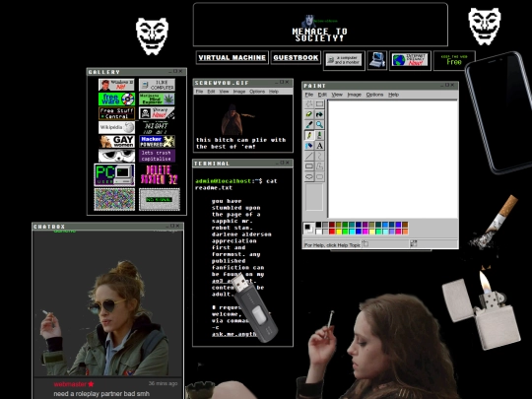Click the 'No Signal' gallery stamp
This screenshot has width=532, height=399.
160,199
